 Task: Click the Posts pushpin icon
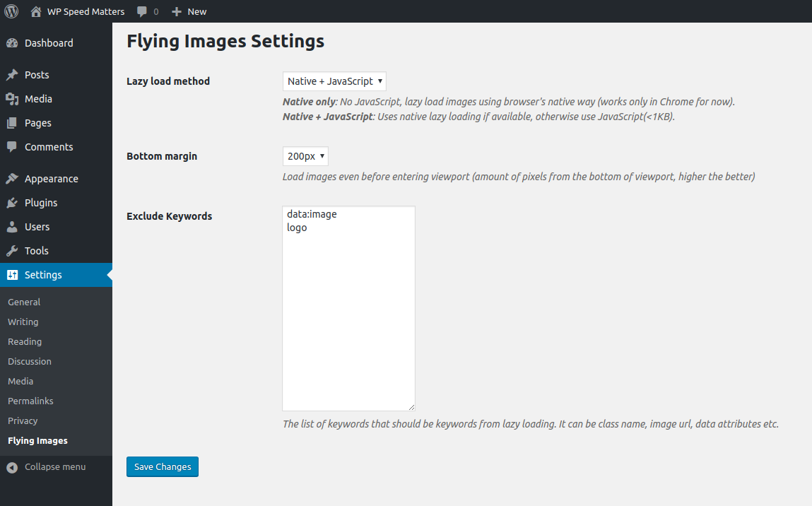[12, 75]
